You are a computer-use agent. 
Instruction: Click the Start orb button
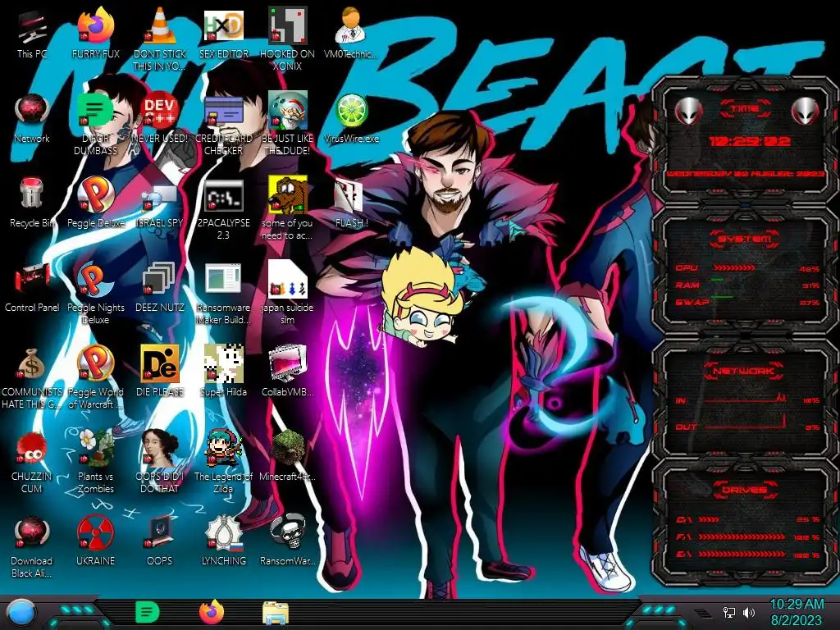coord(22,612)
